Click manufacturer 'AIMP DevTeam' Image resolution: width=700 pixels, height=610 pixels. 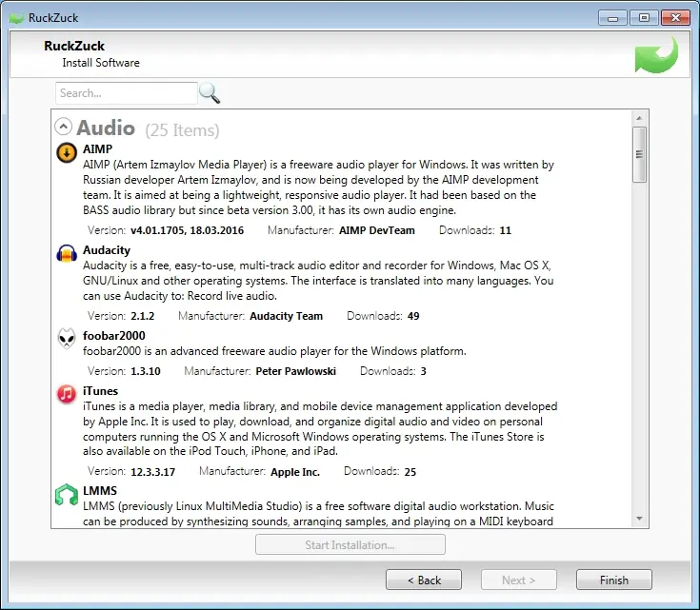tap(377, 230)
